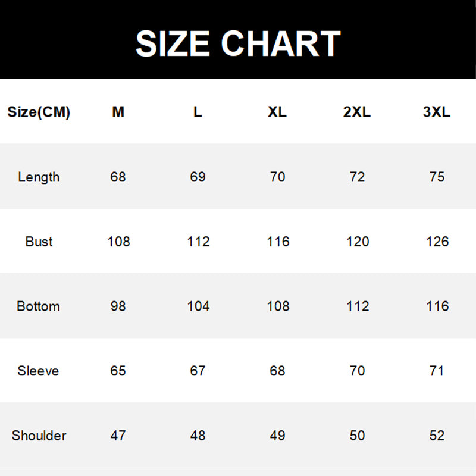The image size is (476, 476).
Task: Click the Bottom row label
Action: tap(38, 306)
